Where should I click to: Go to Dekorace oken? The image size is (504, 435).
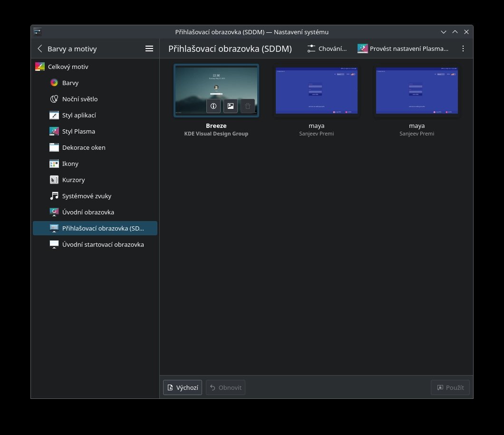(84, 147)
